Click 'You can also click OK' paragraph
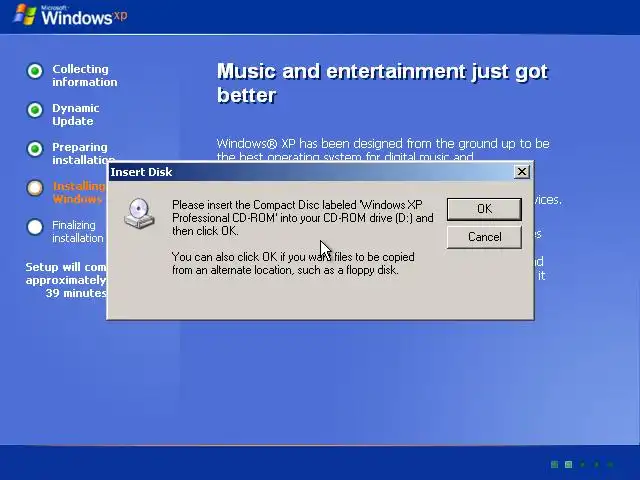 (293, 263)
